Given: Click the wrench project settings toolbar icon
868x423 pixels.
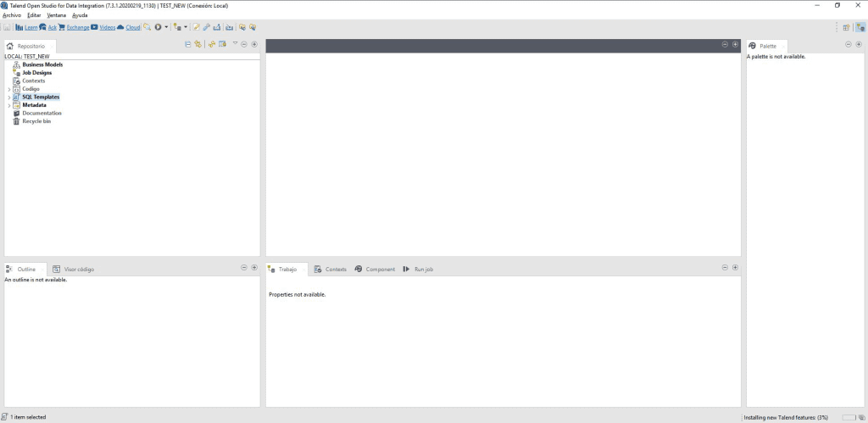Looking at the screenshot, I should 206,27.
